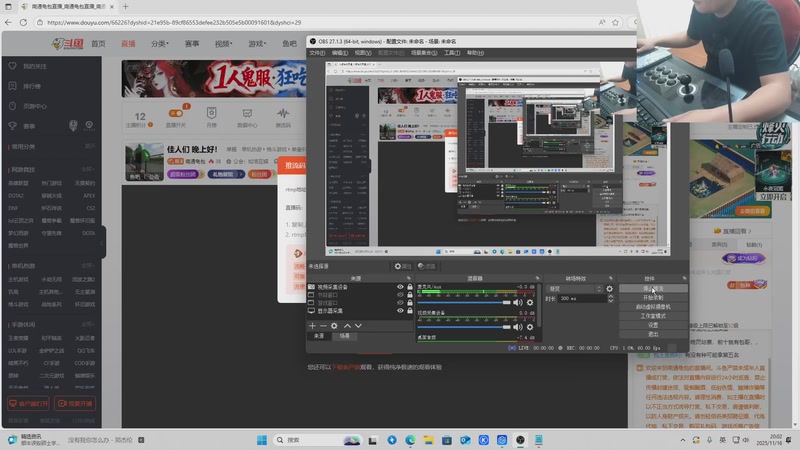
Task: Open the 工具(T) menu in OBS
Action: click(x=452, y=53)
